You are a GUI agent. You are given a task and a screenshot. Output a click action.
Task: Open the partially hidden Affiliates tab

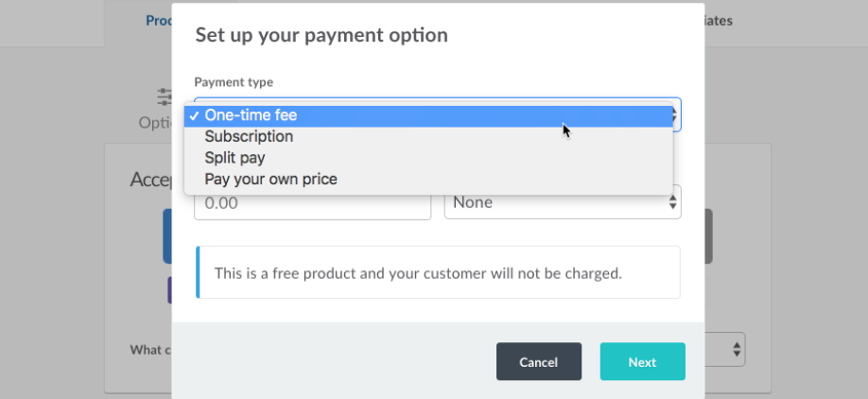(719, 20)
